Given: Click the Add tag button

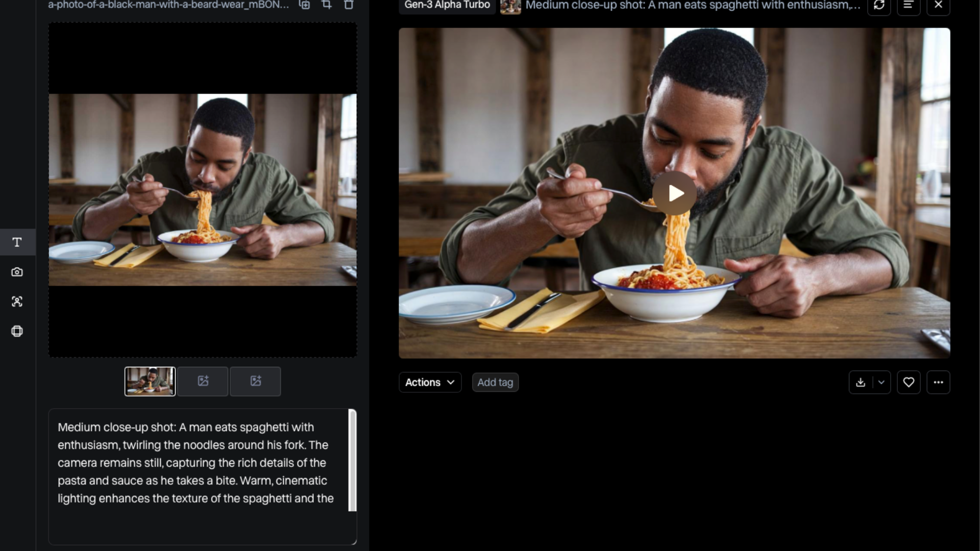Looking at the screenshot, I should [495, 382].
